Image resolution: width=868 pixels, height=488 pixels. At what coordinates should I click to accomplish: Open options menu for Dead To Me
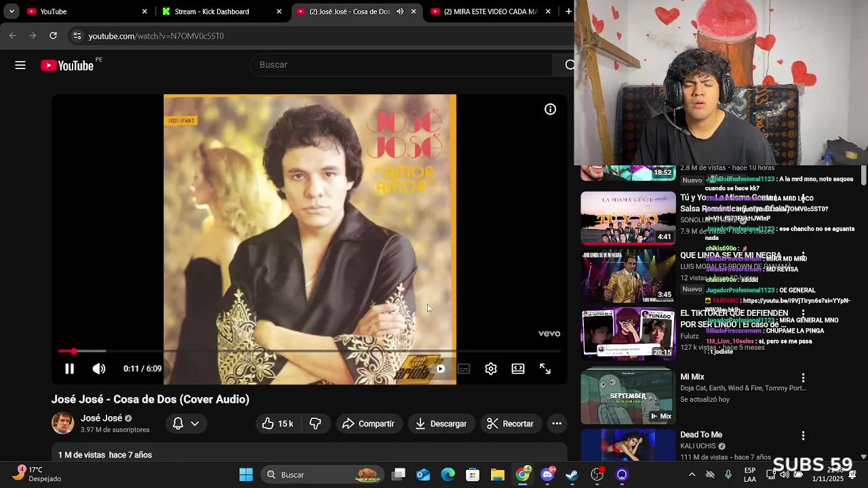803,436
